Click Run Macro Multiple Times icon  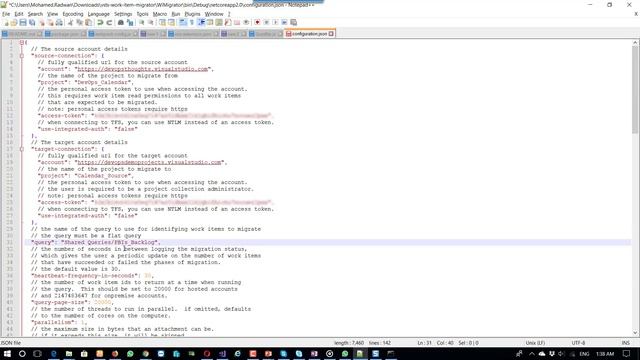point(284,22)
